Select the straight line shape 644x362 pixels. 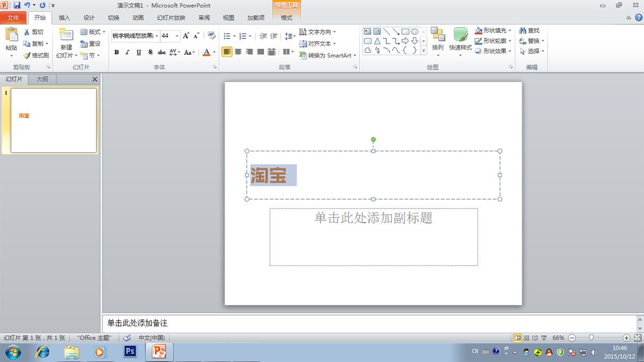point(386,32)
